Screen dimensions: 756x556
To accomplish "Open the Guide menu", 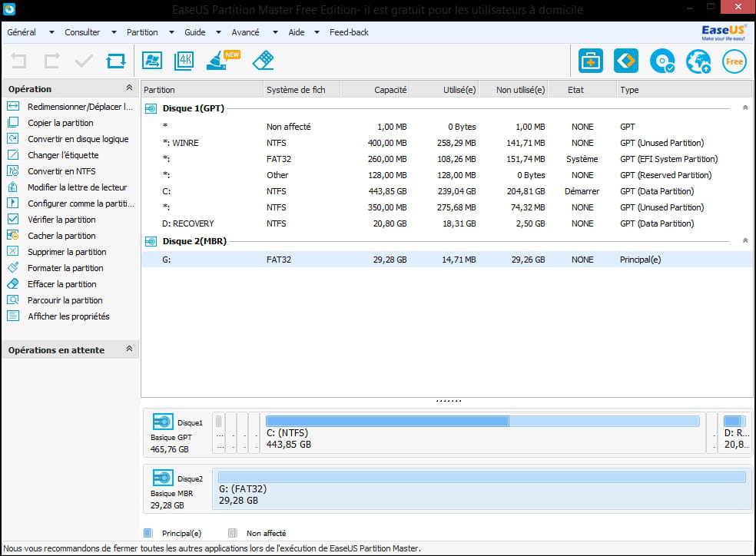I will [195, 32].
